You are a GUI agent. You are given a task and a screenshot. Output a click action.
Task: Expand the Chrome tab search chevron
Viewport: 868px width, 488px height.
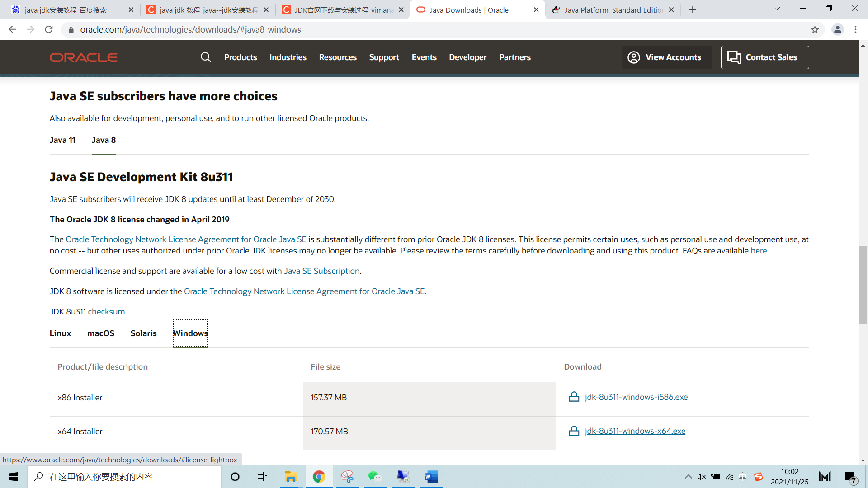(777, 9)
